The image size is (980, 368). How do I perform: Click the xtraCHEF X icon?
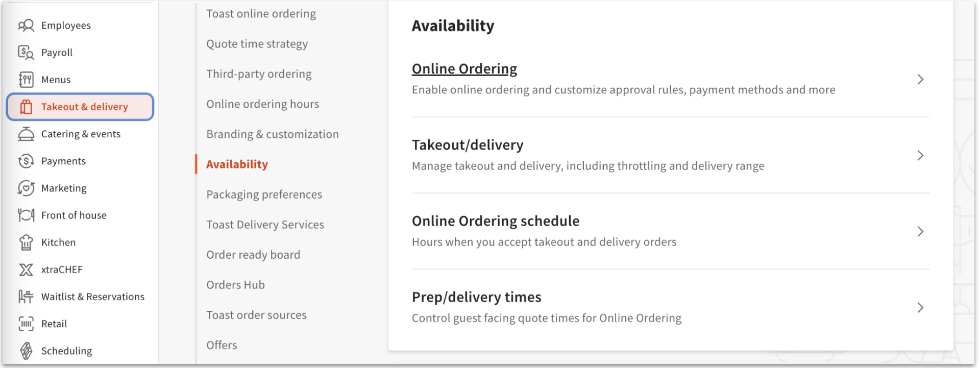point(26,269)
